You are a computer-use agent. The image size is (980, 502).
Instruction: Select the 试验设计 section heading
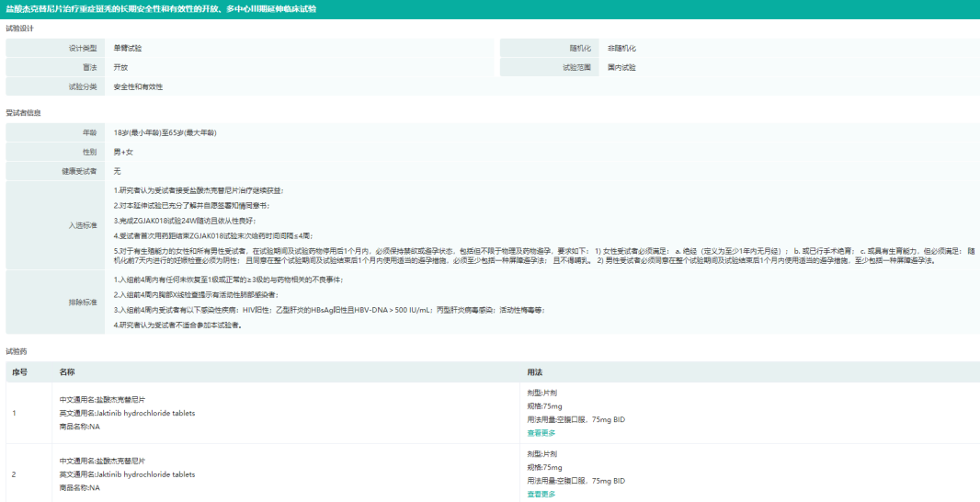(x=20, y=29)
